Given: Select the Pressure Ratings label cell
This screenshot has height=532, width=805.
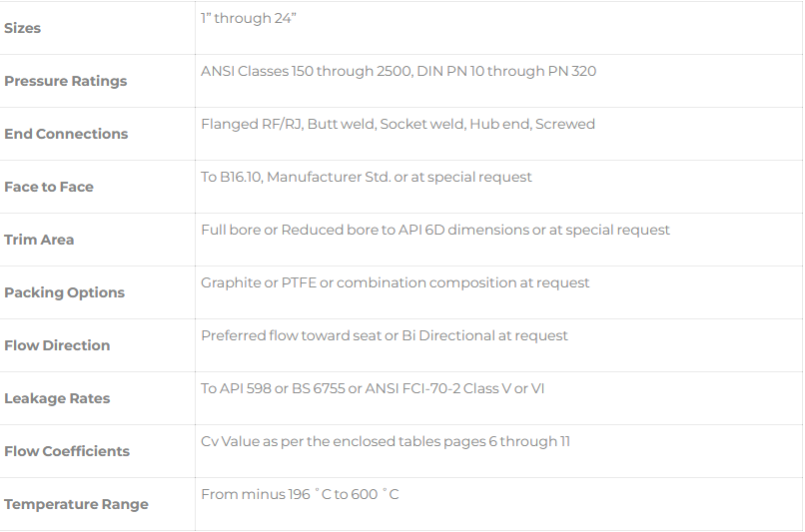Looking at the screenshot, I should coord(66,81).
